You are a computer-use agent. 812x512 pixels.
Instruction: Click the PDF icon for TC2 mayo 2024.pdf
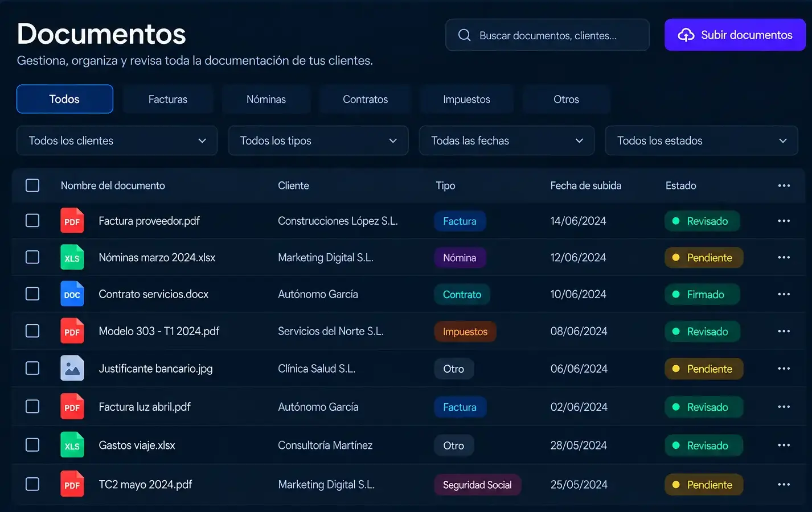(x=72, y=484)
